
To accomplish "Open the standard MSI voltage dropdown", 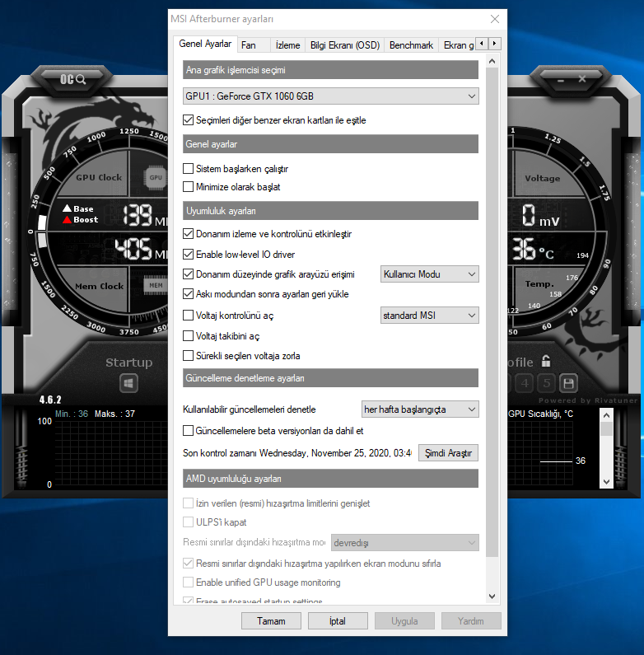I will pos(429,315).
